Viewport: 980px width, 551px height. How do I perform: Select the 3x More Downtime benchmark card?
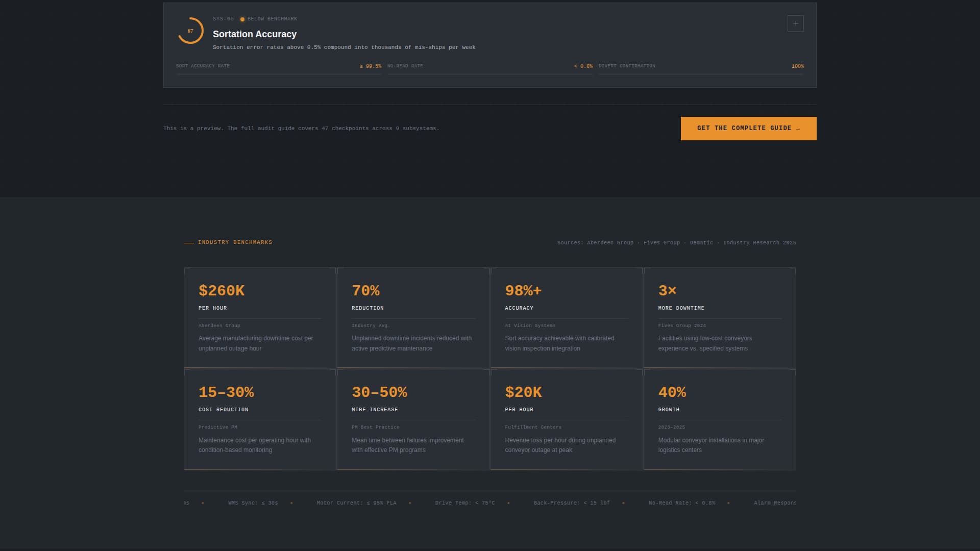pyautogui.click(x=719, y=317)
